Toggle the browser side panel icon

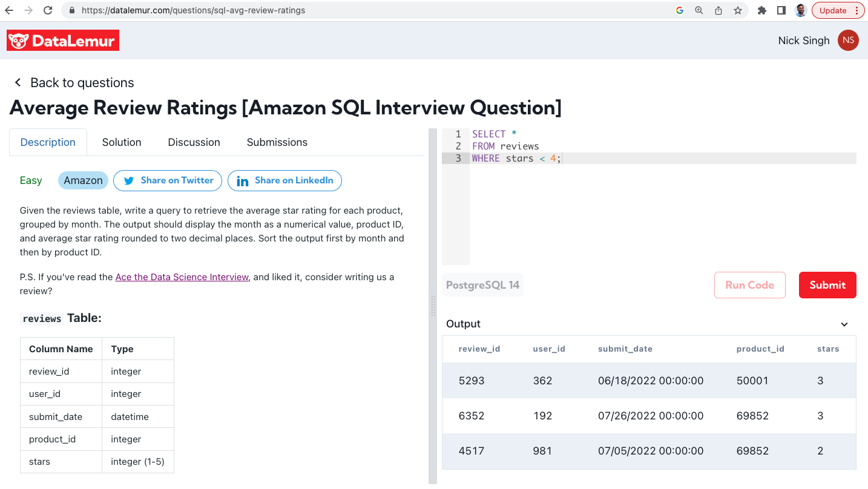pos(781,10)
